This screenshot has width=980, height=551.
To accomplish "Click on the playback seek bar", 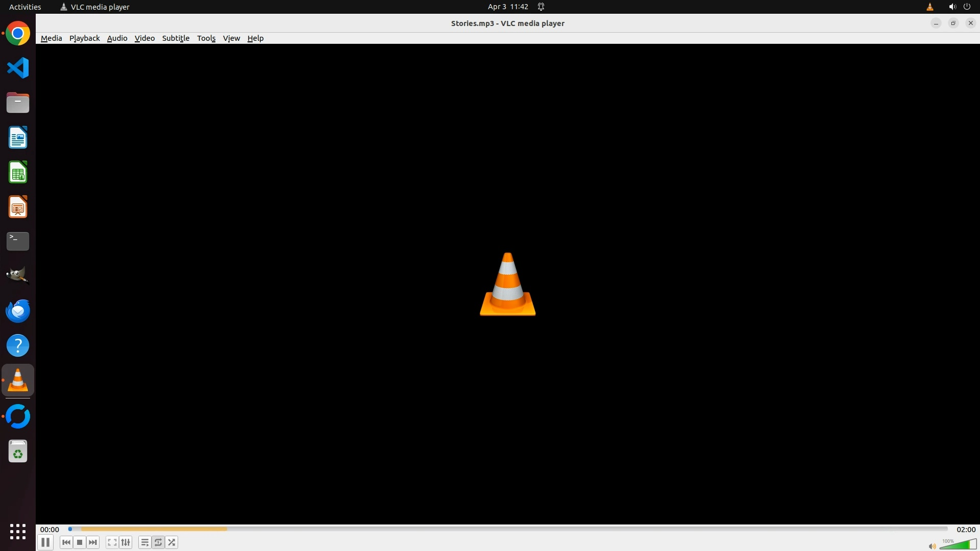I will (508, 529).
